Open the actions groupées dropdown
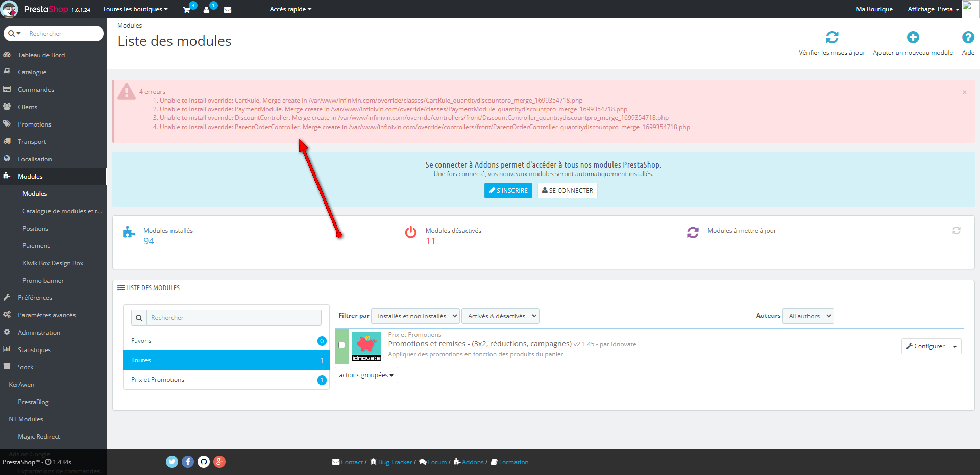980x475 pixels. tap(366, 375)
